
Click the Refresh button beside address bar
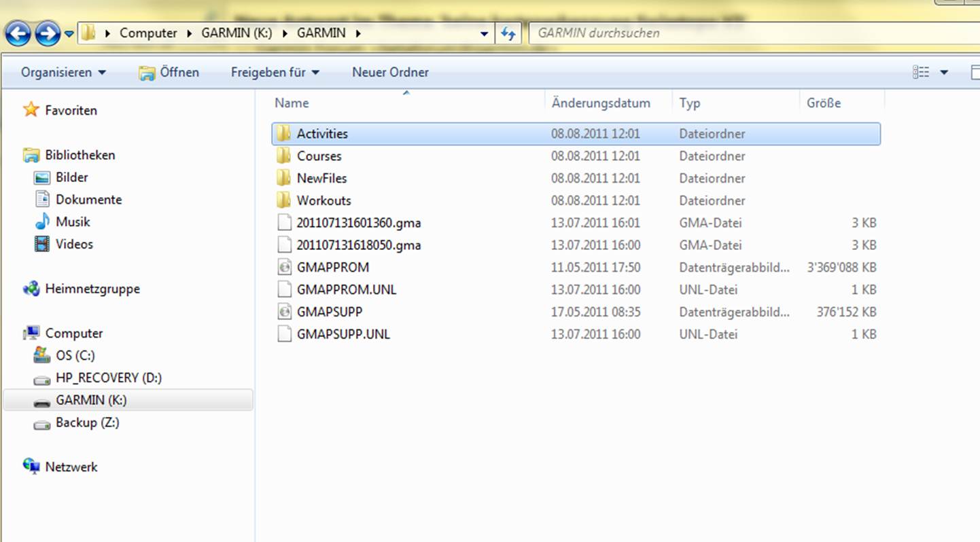[x=508, y=33]
